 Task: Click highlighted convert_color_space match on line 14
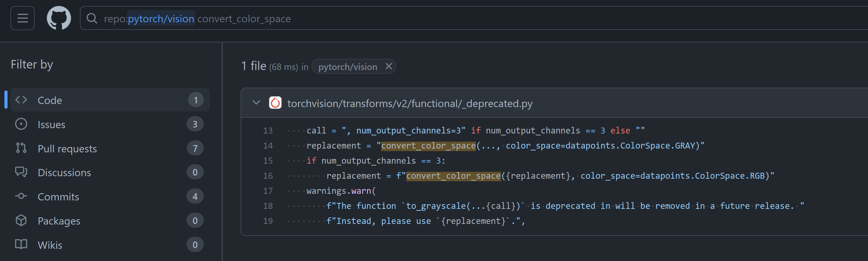coord(428,146)
